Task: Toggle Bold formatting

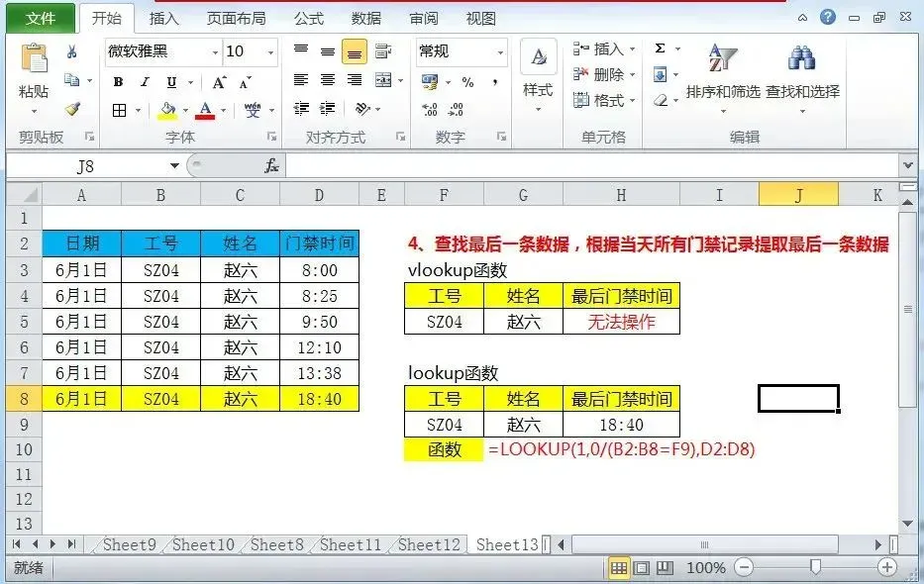Action: pos(119,82)
